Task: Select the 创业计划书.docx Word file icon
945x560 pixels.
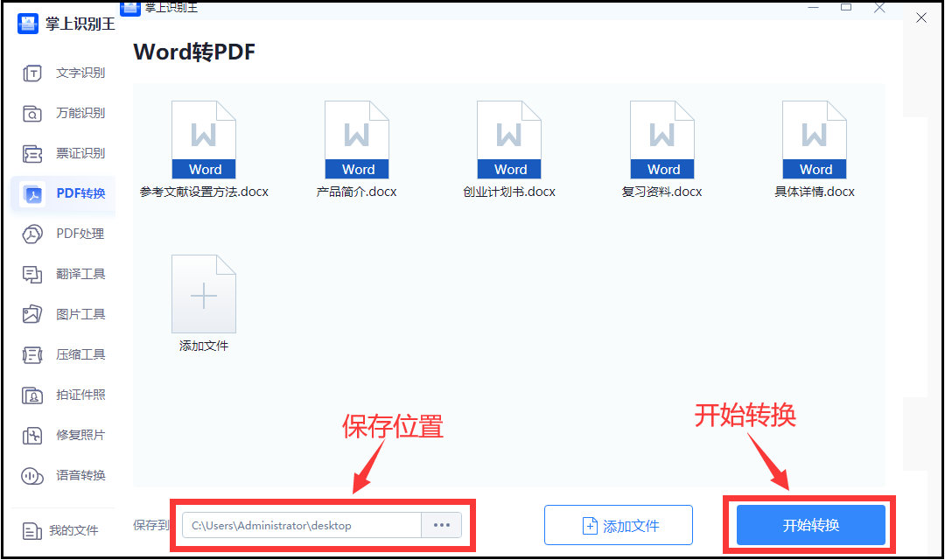Action: pos(509,140)
